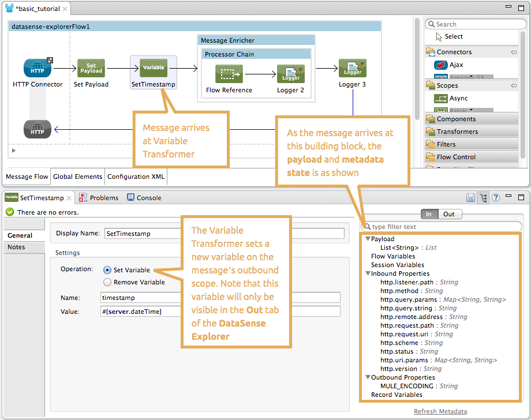Click the HTTP Connector icon in the flow
The width and height of the screenshot is (531, 420).
[38, 68]
